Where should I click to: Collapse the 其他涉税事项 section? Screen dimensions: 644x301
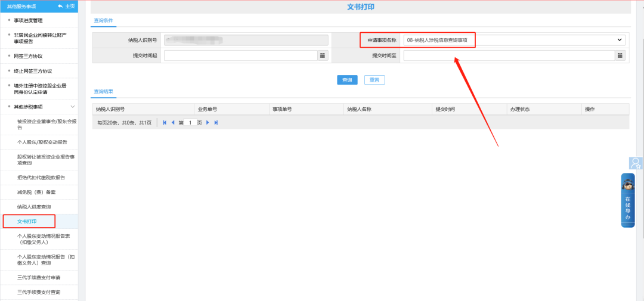(x=73, y=107)
